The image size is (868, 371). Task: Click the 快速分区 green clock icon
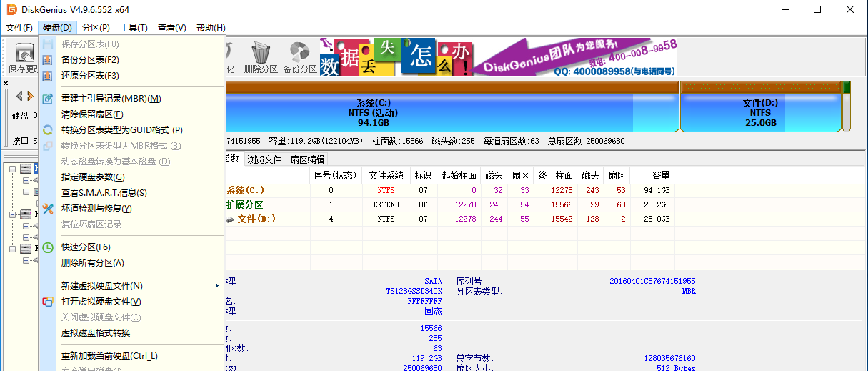[48, 247]
